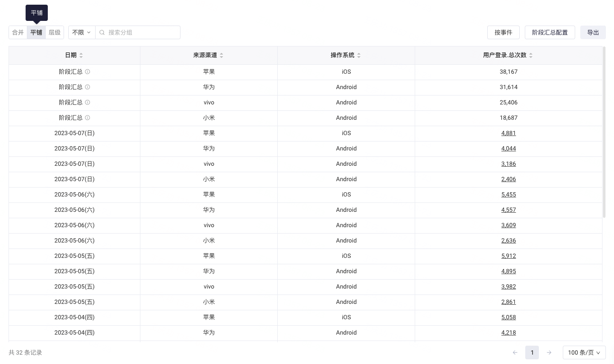614x364 pixels.
Task: Click the 按事件 button
Action: coord(503,32)
